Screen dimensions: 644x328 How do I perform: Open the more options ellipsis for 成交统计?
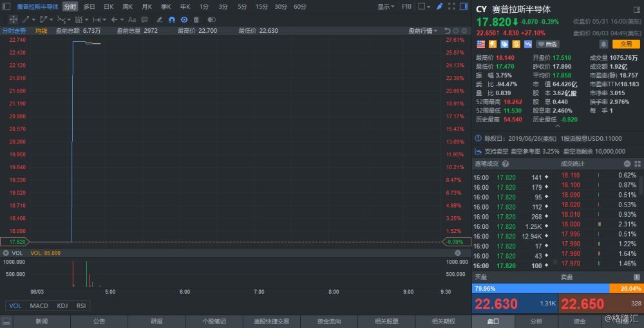point(627,163)
